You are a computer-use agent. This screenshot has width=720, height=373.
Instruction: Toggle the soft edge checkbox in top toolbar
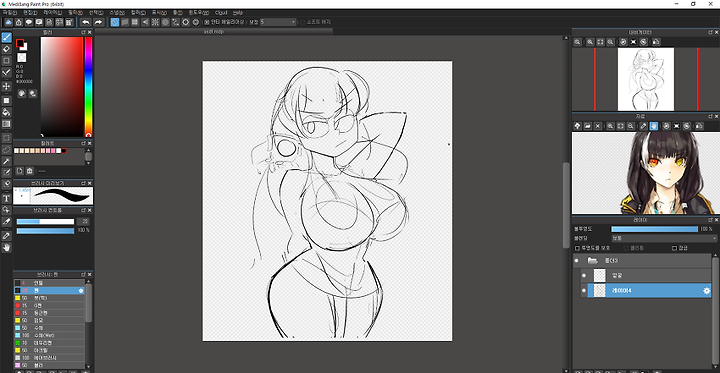[302, 22]
